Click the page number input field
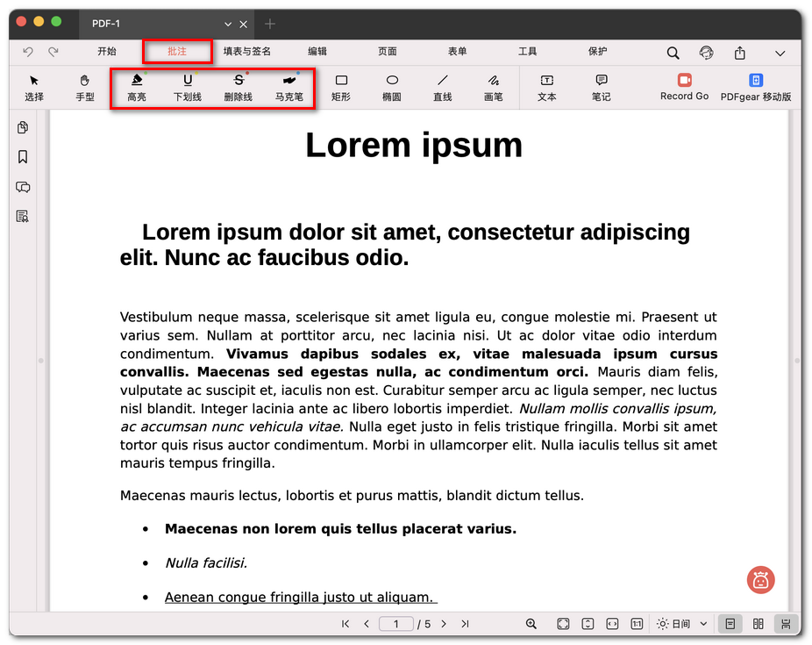The width and height of the screenshot is (812, 645). click(396, 624)
